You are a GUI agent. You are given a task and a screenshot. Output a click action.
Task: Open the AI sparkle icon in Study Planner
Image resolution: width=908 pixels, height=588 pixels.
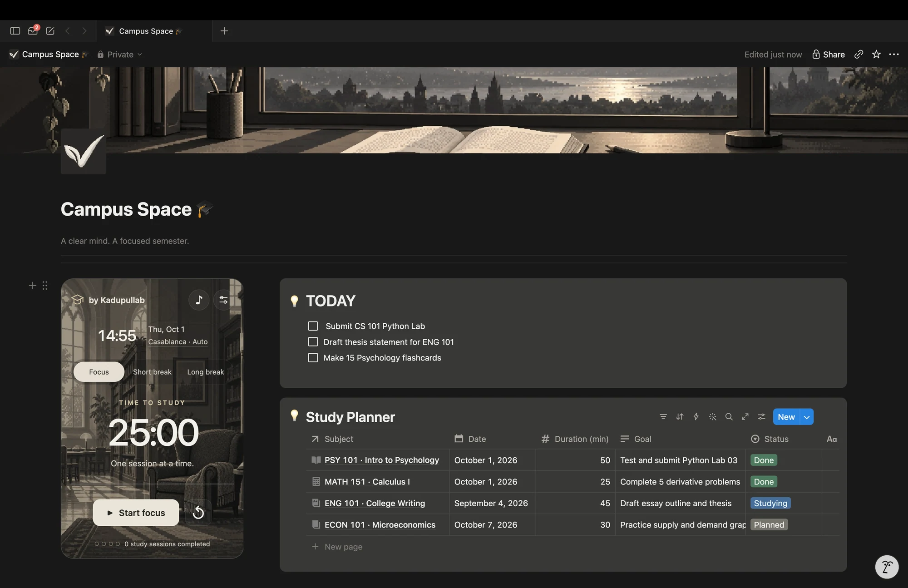coord(713,417)
